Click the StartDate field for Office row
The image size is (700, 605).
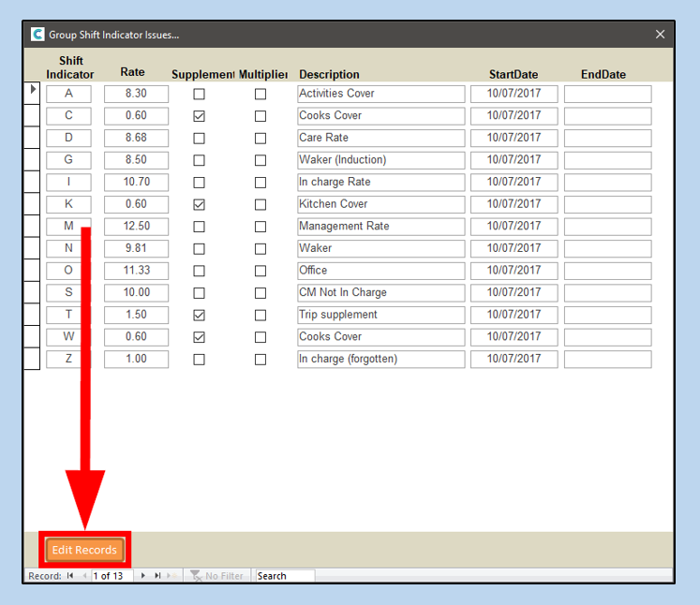pyautogui.click(x=514, y=271)
